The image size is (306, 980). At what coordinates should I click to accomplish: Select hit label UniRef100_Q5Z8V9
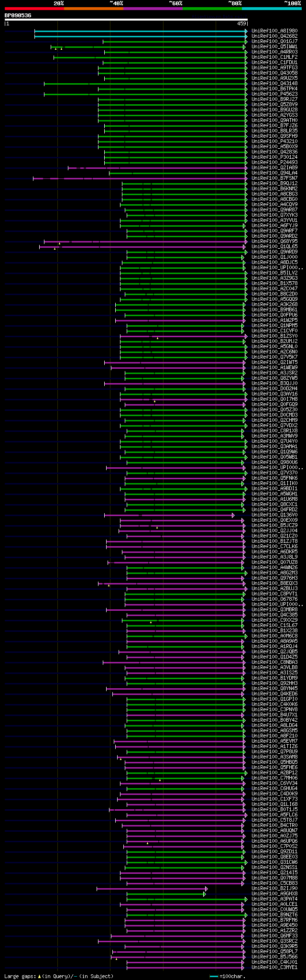tap(274, 104)
